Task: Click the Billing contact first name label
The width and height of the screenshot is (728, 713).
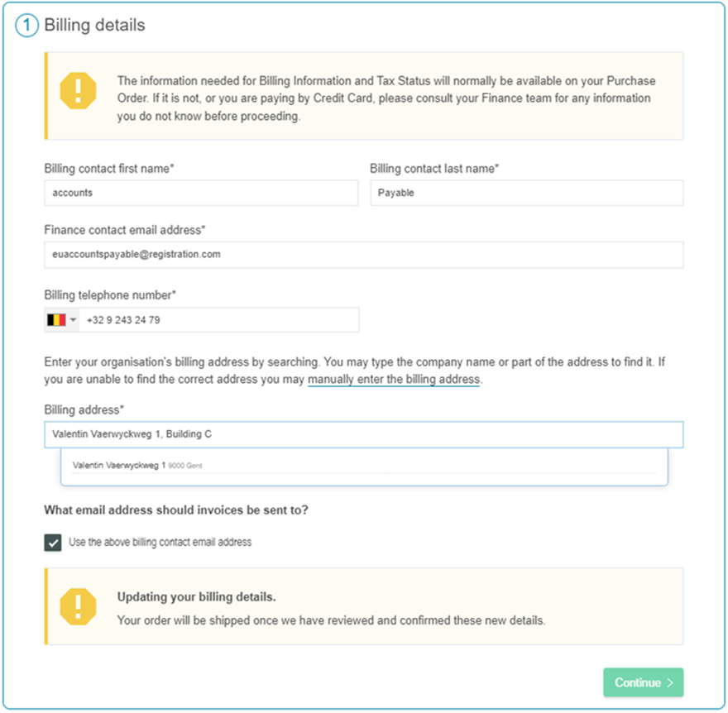Action: coord(109,169)
